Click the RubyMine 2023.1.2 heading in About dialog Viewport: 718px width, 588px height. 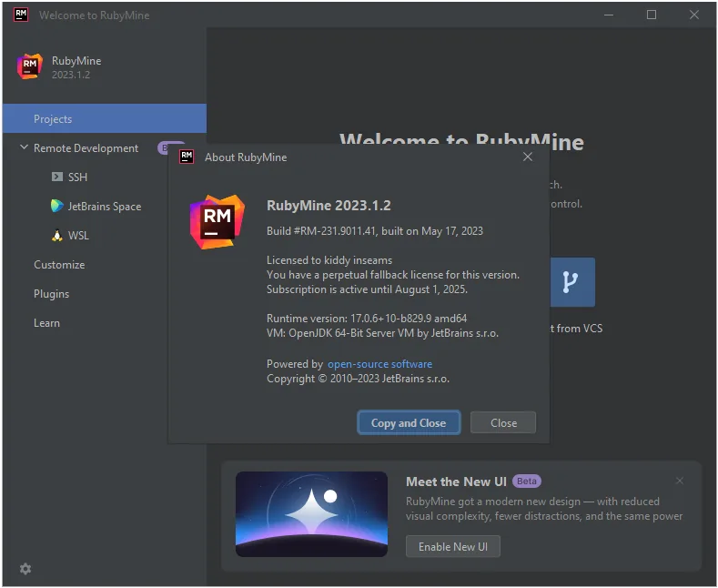coord(329,206)
